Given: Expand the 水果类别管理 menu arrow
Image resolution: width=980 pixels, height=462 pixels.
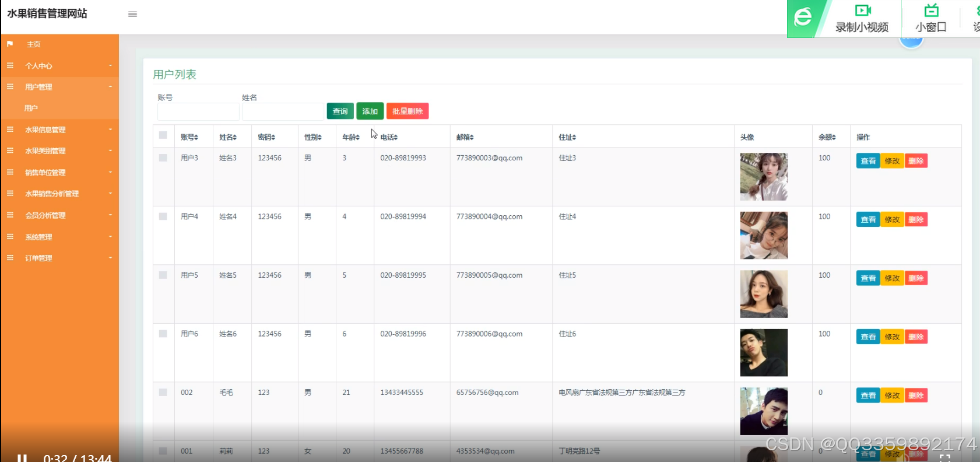Looking at the screenshot, I should [110, 150].
